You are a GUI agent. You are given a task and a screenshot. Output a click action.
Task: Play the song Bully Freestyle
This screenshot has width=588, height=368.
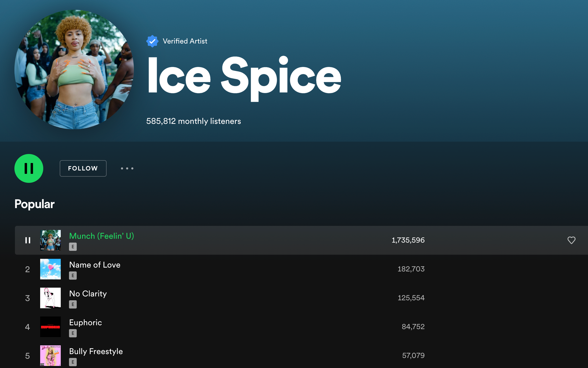click(x=96, y=352)
